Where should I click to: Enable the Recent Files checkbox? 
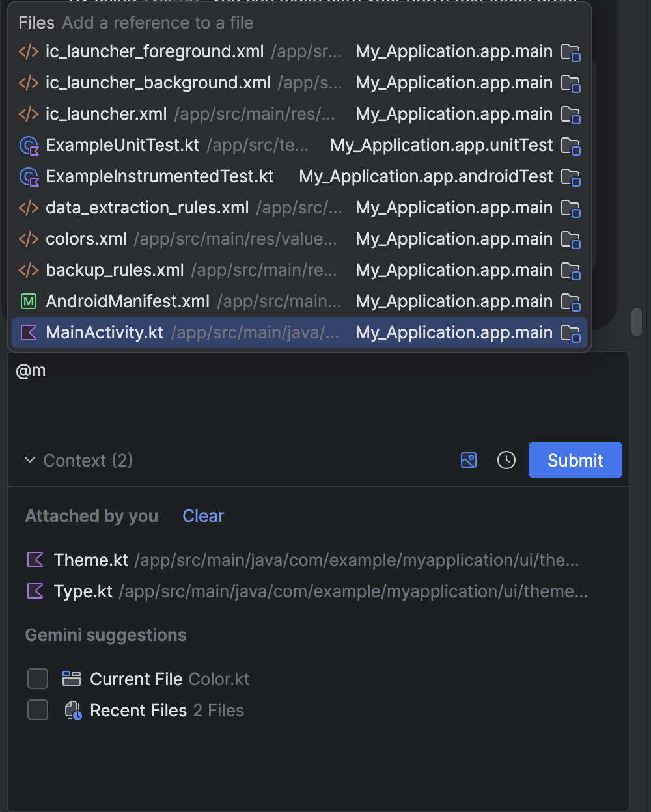[x=38, y=710]
